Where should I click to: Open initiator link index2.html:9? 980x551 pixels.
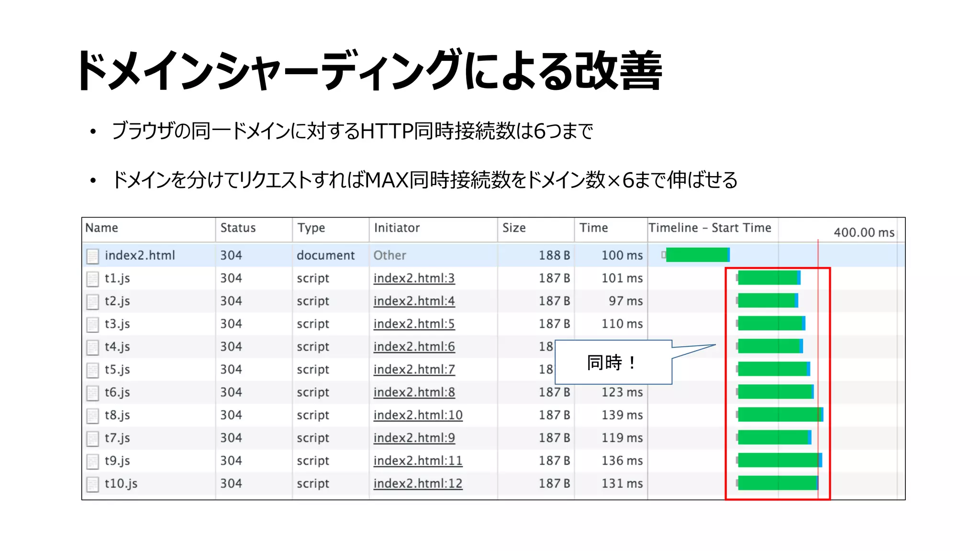click(x=414, y=438)
